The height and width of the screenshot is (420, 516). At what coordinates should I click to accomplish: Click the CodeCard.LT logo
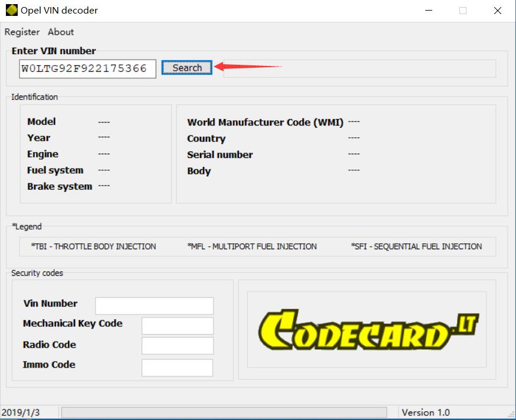368,330
